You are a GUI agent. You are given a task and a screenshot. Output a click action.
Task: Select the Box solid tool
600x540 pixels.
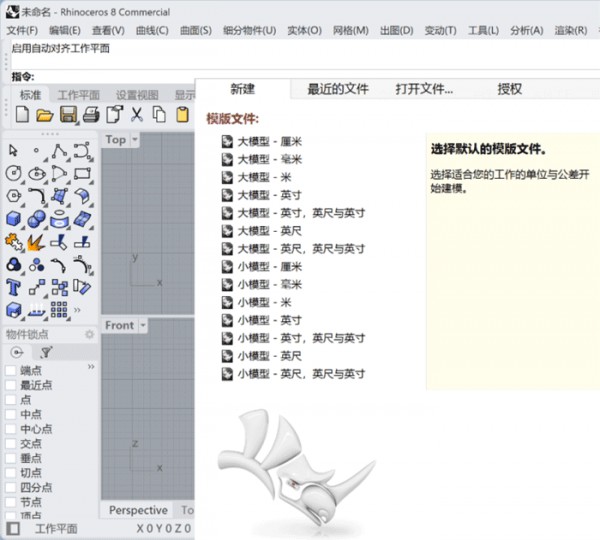pos(14,219)
